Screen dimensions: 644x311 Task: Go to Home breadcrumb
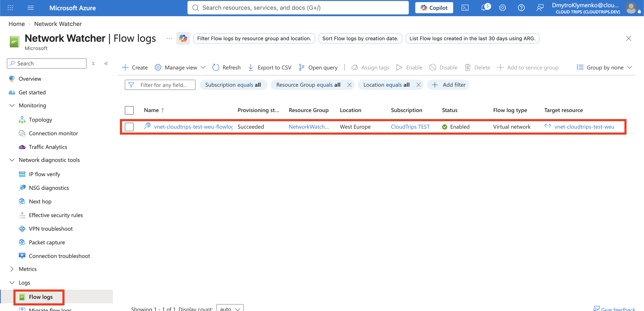[16, 24]
